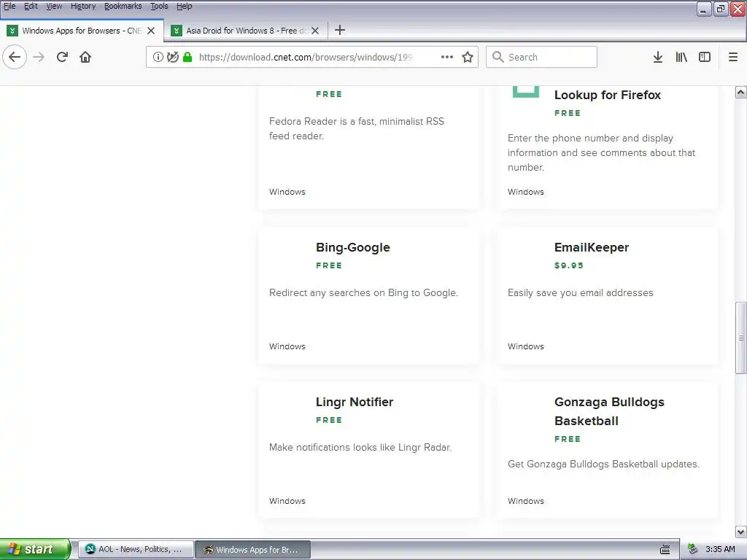Close the Windows Apps for Browsers tab
This screenshot has height=560, width=747.
(151, 31)
